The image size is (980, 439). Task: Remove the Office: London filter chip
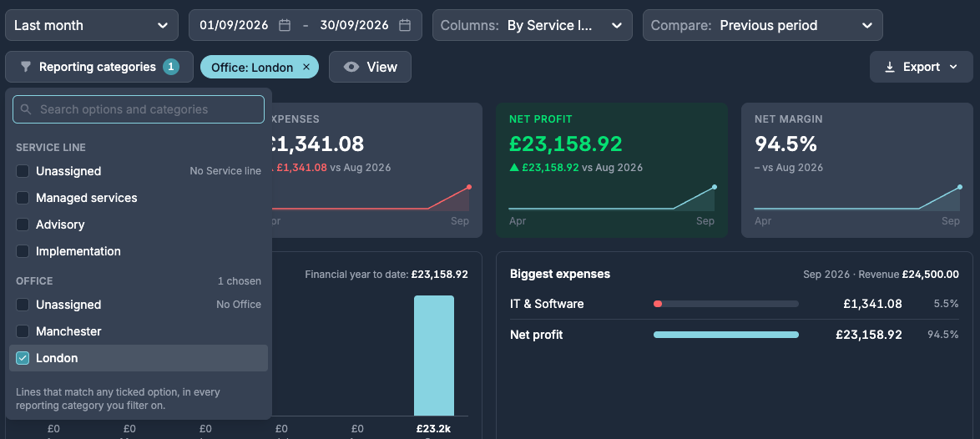[x=306, y=67]
